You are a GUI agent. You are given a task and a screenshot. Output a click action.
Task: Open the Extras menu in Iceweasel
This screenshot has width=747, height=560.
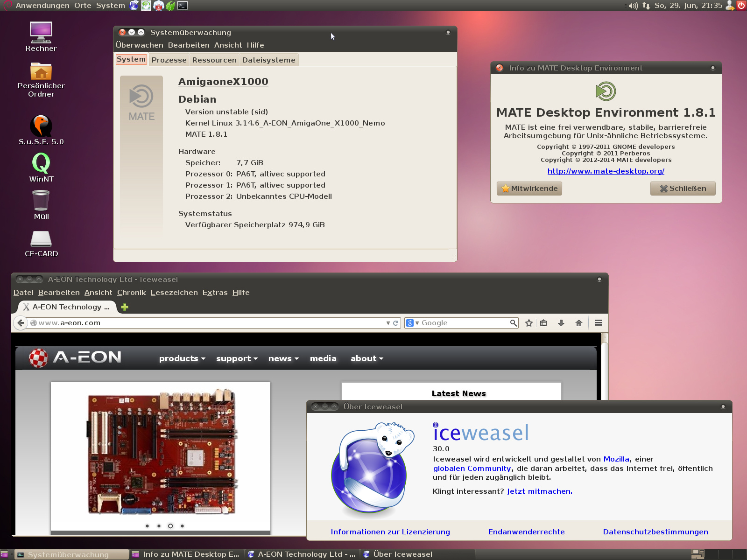[x=215, y=293]
